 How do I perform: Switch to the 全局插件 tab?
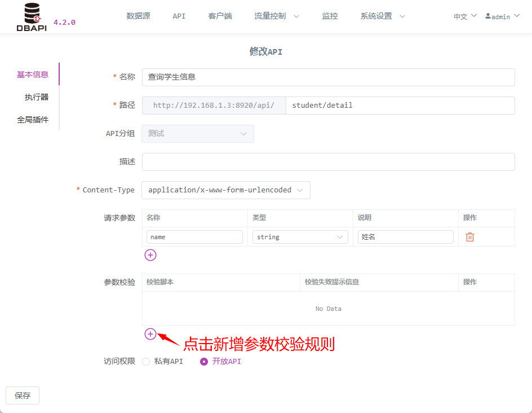click(x=33, y=120)
